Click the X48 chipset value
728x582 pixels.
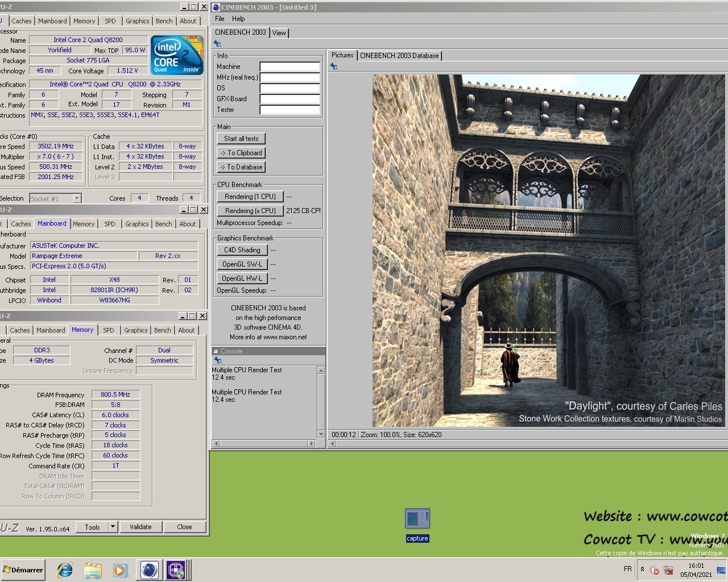point(114,280)
